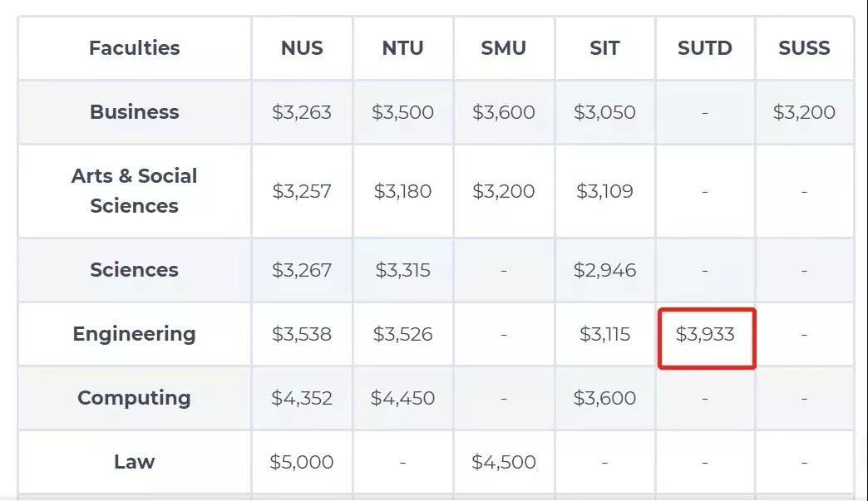Click the $2,946 SIT Sciences cell
868x501 pixels.
[x=604, y=270]
